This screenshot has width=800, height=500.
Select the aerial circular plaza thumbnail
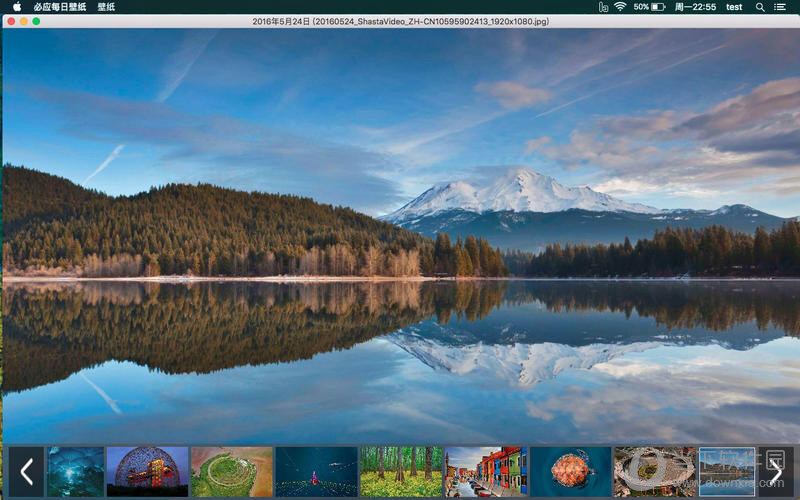(x=655, y=471)
